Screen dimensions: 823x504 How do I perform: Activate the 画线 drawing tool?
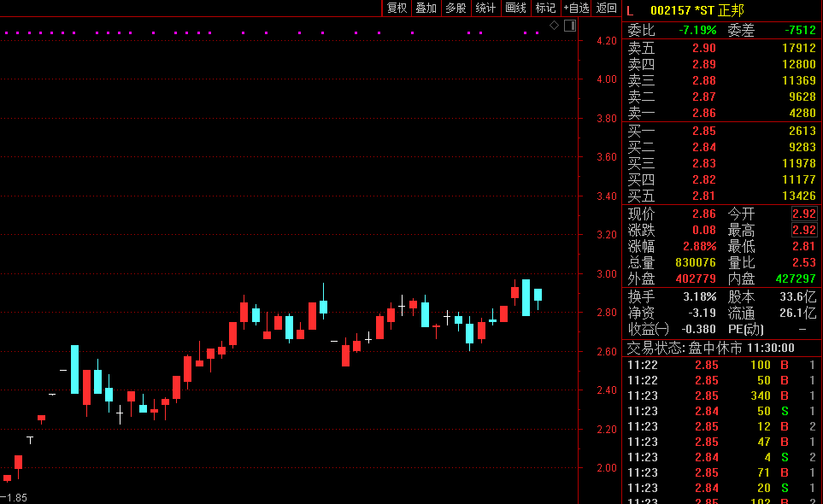(515, 9)
